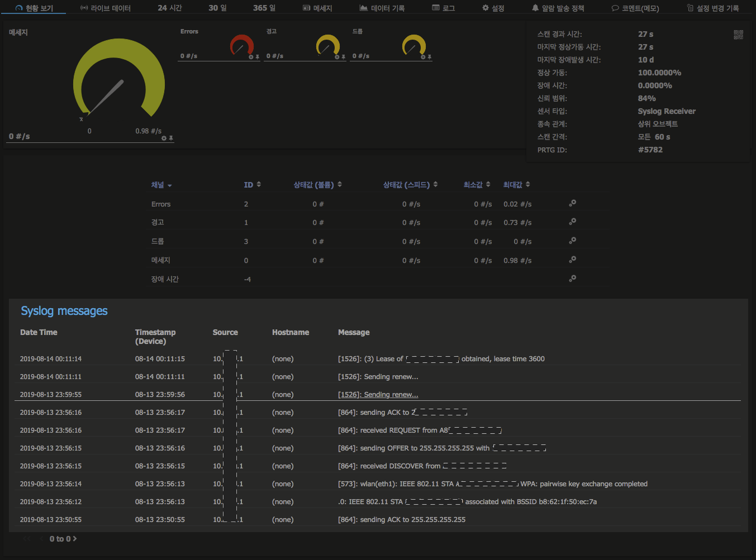This screenshot has height=560, width=756.
Task: Open the 라이브 데이터 tab
Action: pos(106,8)
